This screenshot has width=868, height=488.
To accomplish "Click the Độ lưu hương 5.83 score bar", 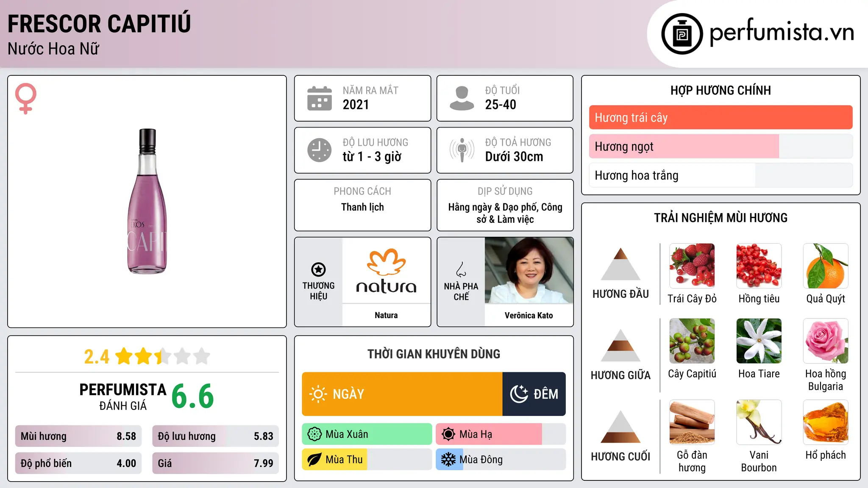I will pyautogui.click(x=215, y=436).
